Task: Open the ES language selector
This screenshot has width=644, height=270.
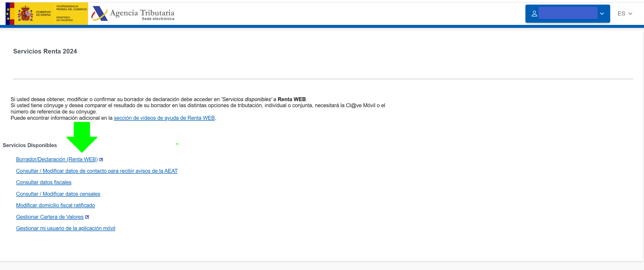Action: tap(621, 14)
